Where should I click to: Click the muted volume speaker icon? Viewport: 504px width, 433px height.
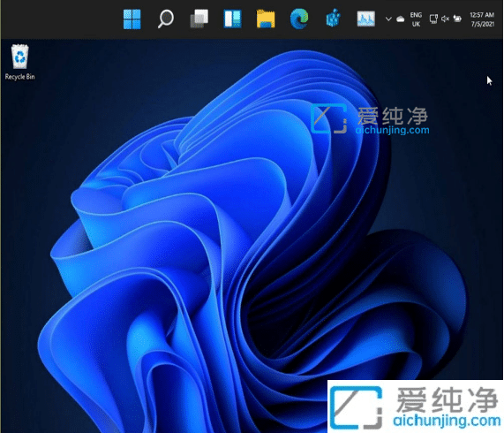click(445, 19)
